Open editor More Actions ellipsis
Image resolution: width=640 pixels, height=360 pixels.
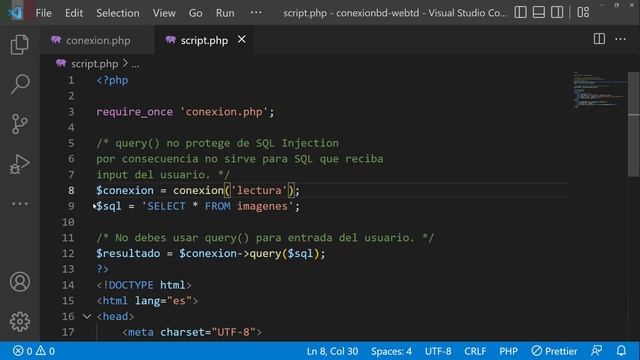point(620,39)
